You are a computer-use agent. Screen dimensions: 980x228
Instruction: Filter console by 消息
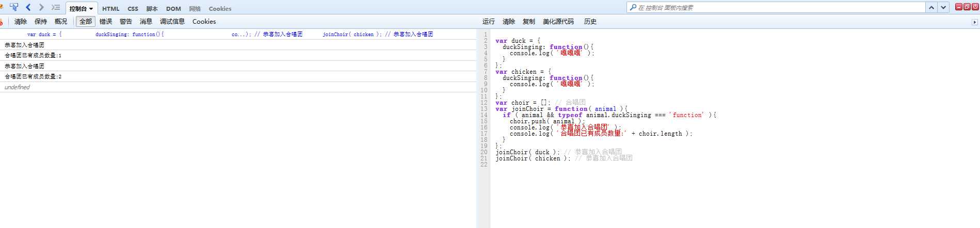[x=146, y=22]
